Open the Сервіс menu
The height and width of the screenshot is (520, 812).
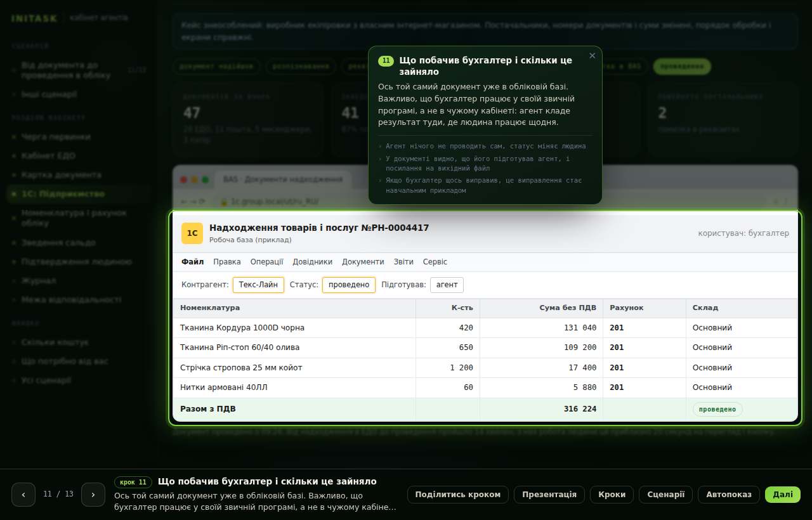pos(435,262)
